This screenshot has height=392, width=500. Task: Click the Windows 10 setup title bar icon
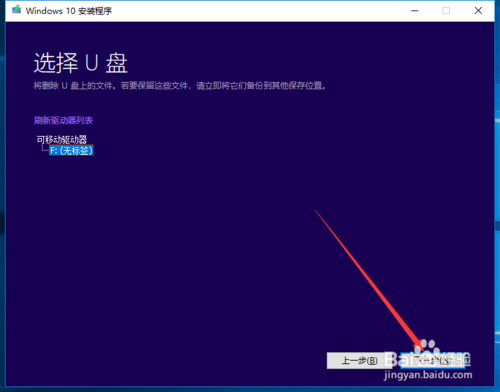point(16,10)
